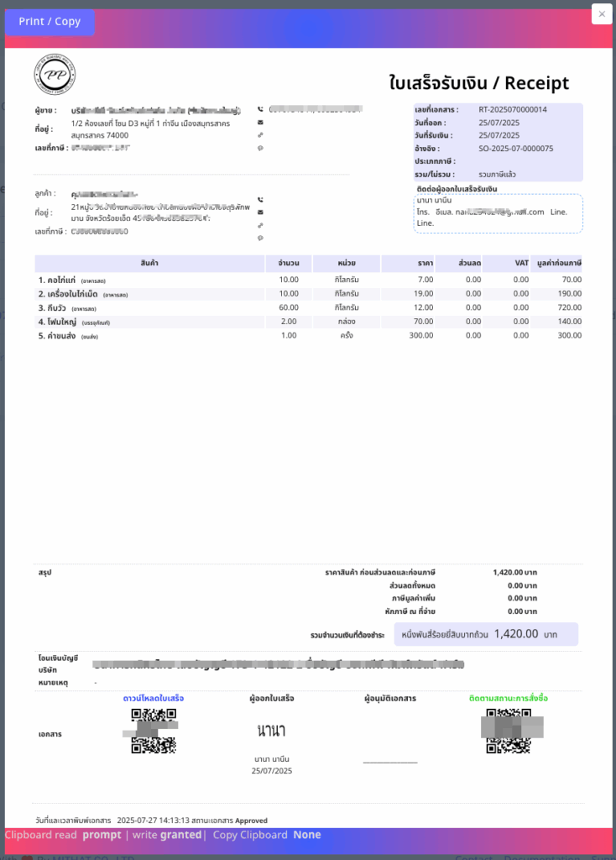Click the customer's chat bubble icon
616x860 pixels.
(x=260, y=238)
